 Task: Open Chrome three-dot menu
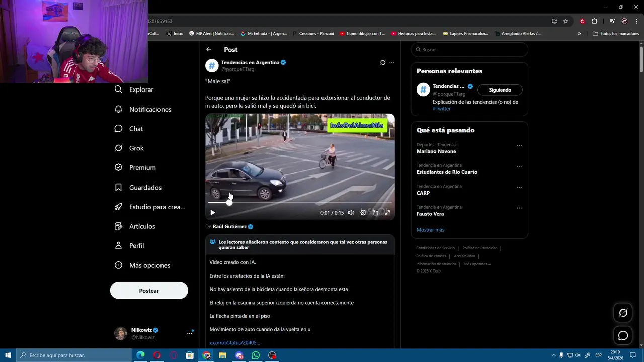(x=636, y=21)
